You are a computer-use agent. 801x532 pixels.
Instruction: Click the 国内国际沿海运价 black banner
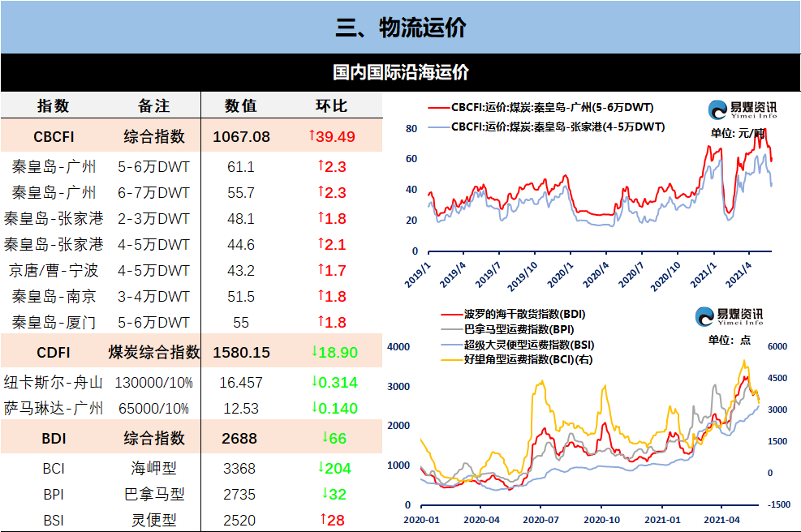click(x=401, y=72)
